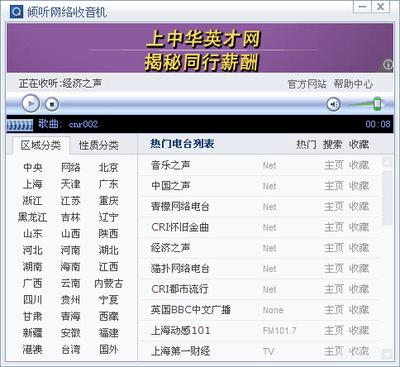Click the volume slider handle
400x367 pixels.
tap(377, 104)
